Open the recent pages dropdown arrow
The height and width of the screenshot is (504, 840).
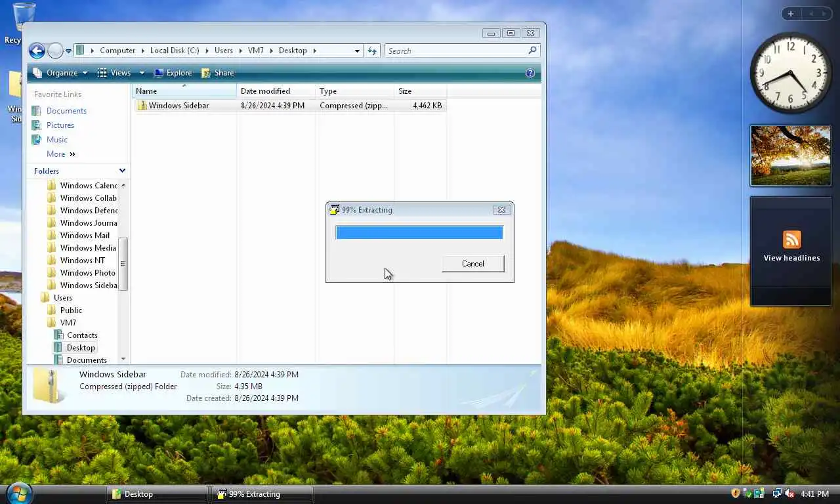68,51
